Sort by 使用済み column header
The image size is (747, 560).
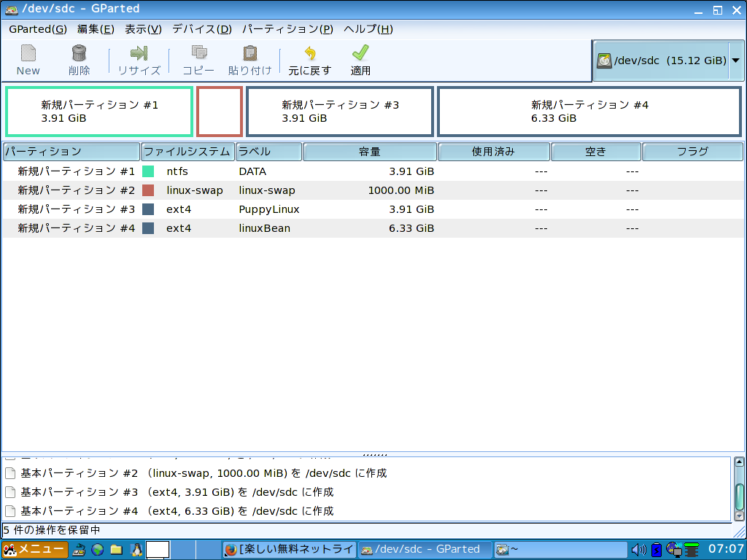coord(494,152)
